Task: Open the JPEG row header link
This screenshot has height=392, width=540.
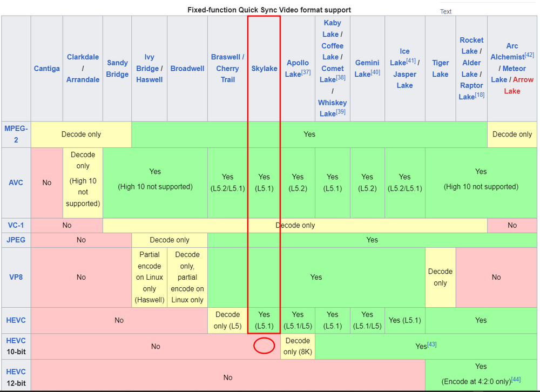Action: (x=16, y=240)
